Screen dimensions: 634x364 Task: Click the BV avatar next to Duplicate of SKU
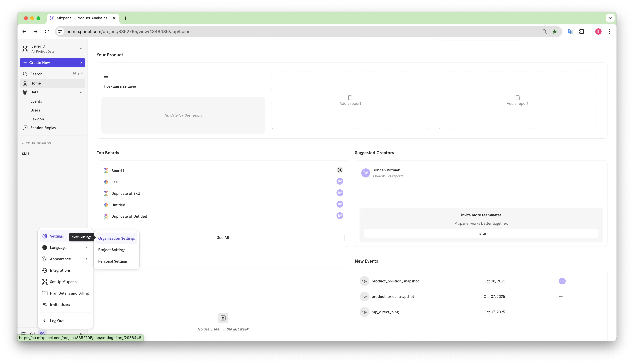pyautogui.click(x=340, y=192)
